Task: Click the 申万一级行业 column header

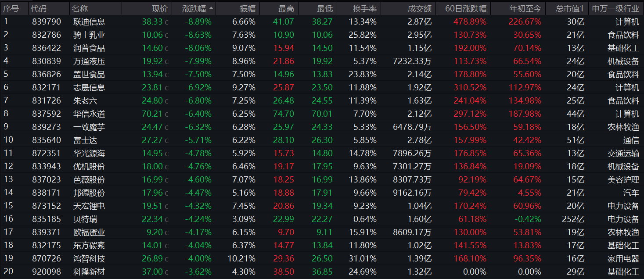Action: click(x=615, y=8)
